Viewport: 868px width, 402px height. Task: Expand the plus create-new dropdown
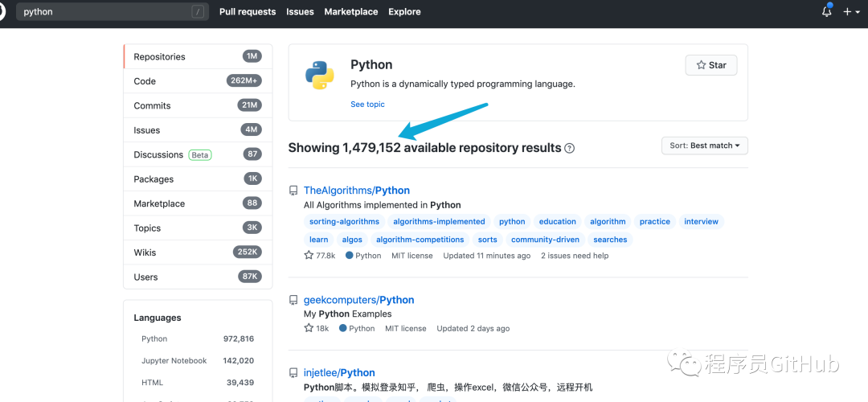tap(851, 12)
